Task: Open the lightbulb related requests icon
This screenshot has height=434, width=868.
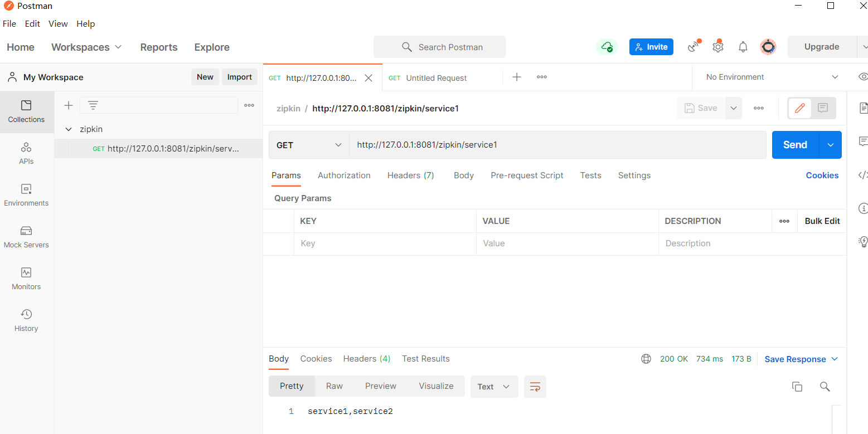Action: tap(863, 242)
